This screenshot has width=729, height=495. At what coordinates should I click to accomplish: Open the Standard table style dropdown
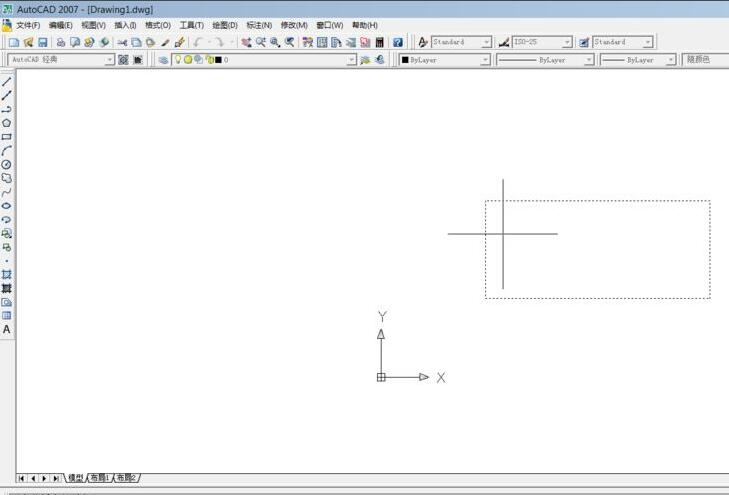(648, 42)
